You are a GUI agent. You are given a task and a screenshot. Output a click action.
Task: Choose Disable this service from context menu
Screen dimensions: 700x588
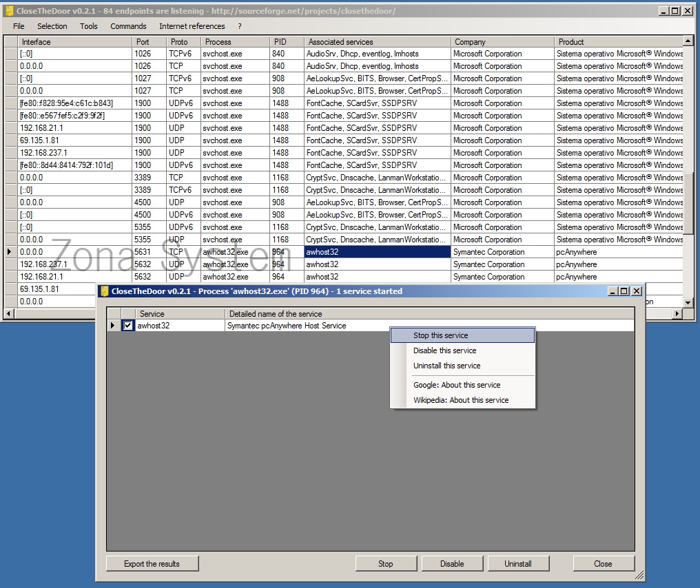click(462, 350)
